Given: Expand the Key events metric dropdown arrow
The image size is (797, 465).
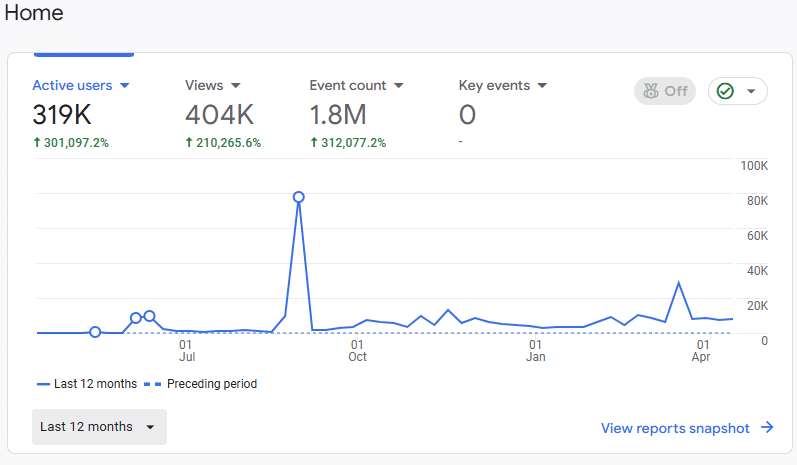Looking at the screenshot, I should [x=542, y=85].
